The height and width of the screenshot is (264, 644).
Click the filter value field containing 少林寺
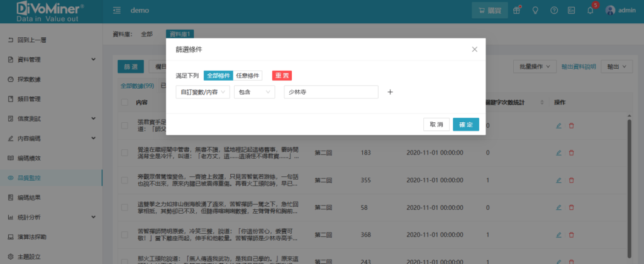point(331,92)
